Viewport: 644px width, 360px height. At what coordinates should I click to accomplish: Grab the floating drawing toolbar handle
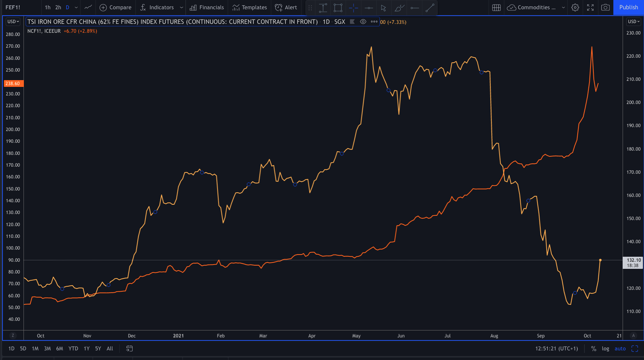(310, 7)
